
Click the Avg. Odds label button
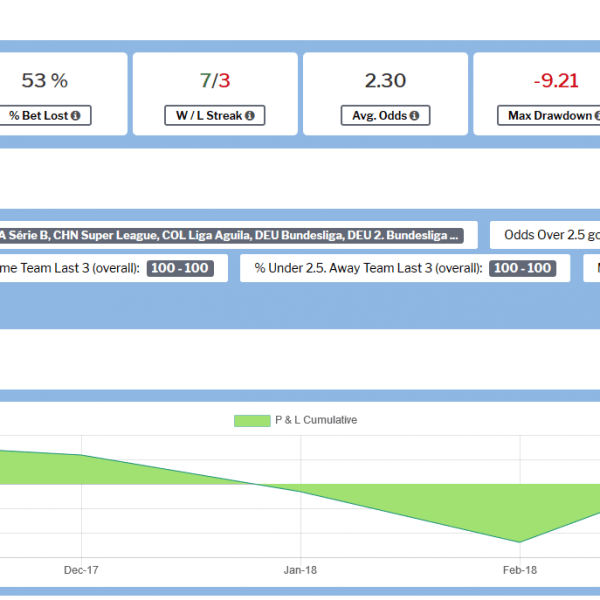[x=385, y=115]
